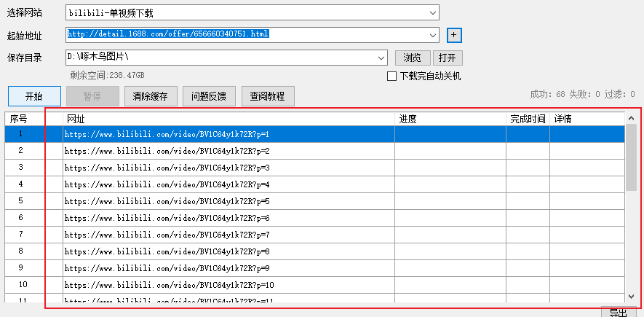Click the plus button beside start address

454,36
